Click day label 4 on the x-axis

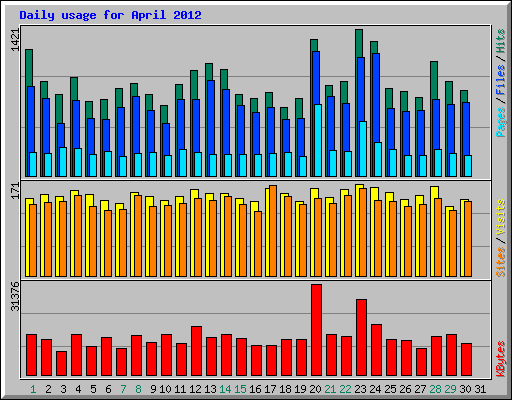[78, 389]
